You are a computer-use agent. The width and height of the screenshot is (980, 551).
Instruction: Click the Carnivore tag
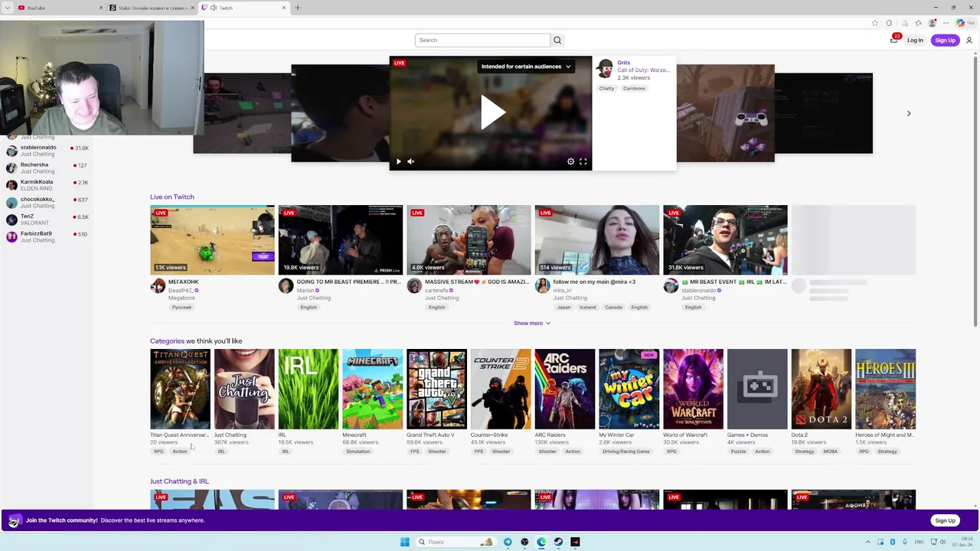(x=634, y=89)
